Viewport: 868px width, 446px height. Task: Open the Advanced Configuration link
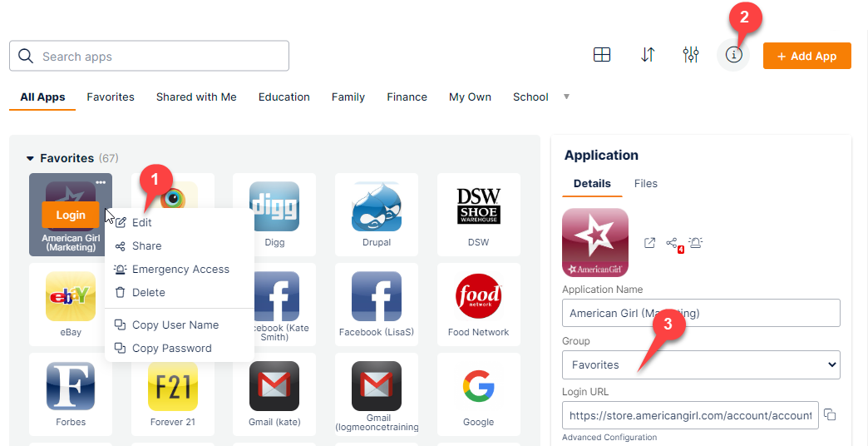click(x=609, y=437)
